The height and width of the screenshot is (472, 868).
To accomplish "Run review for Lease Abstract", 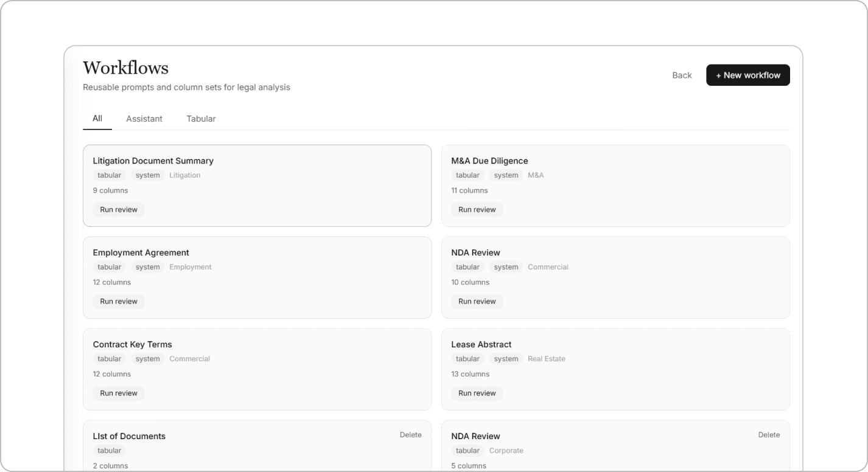I will tap(477, 393).
